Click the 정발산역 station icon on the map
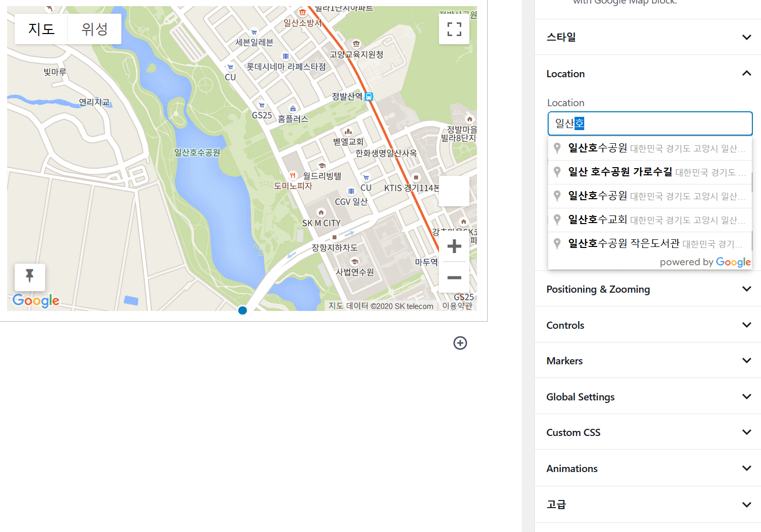This screenshot has width=761, height=532. pyautogui.click(x=369, y=97)
